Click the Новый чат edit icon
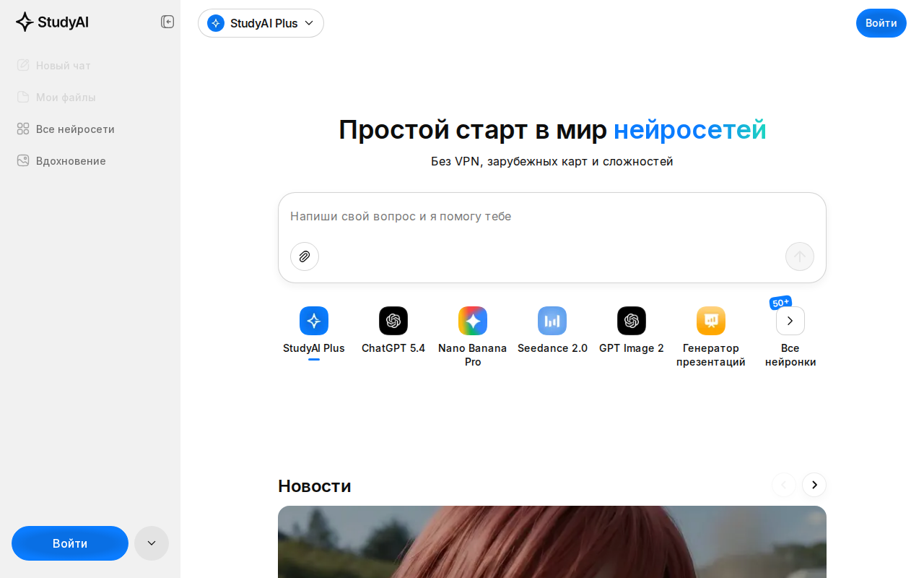This screenshot has height=578, width=924. [x=23, y=66]
